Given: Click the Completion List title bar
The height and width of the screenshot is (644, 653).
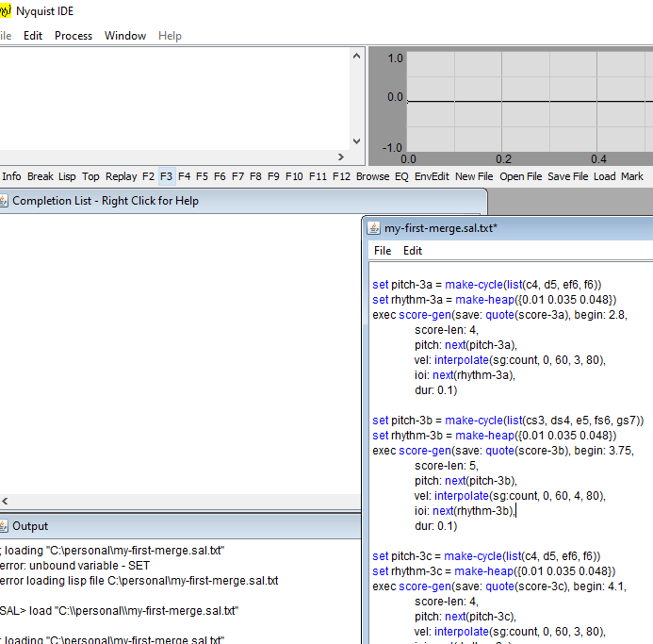Looking at the screenshot, I should tap(243, 201).
